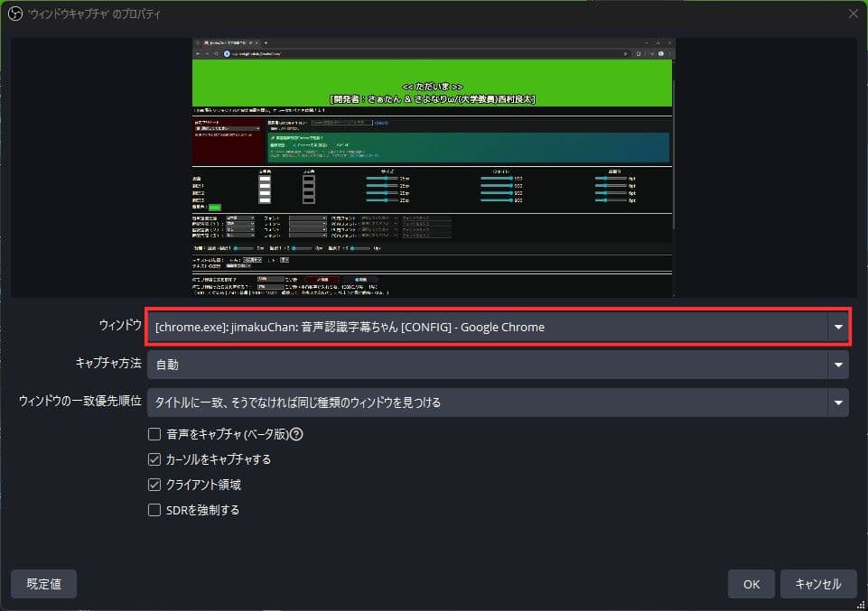Enable the 音声をキャプチャ (ベータ版) checkbox
The width and height of the screenshot is (868, 611).
click(154, 434)
